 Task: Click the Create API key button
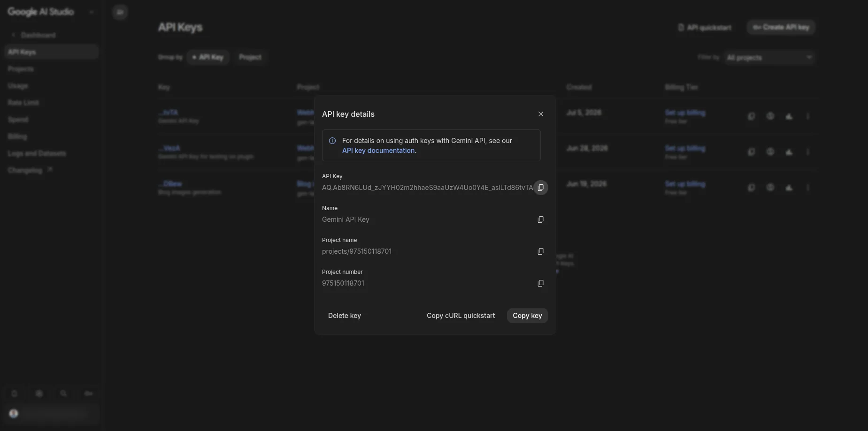tap(781, 27)
